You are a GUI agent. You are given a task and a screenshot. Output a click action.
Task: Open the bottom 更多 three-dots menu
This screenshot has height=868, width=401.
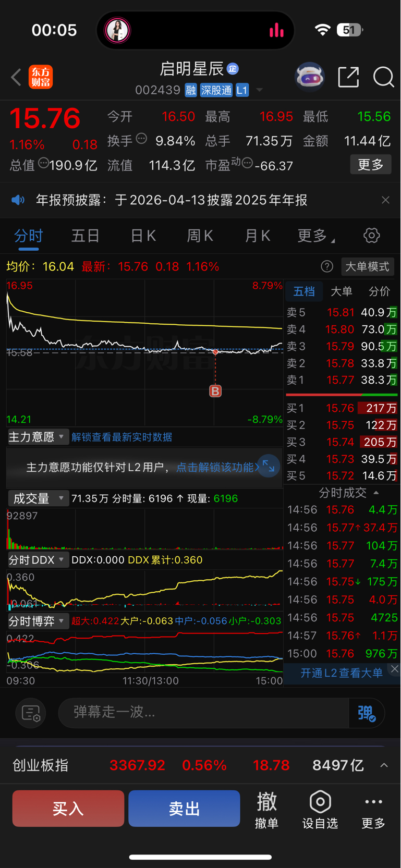point(373,810)
